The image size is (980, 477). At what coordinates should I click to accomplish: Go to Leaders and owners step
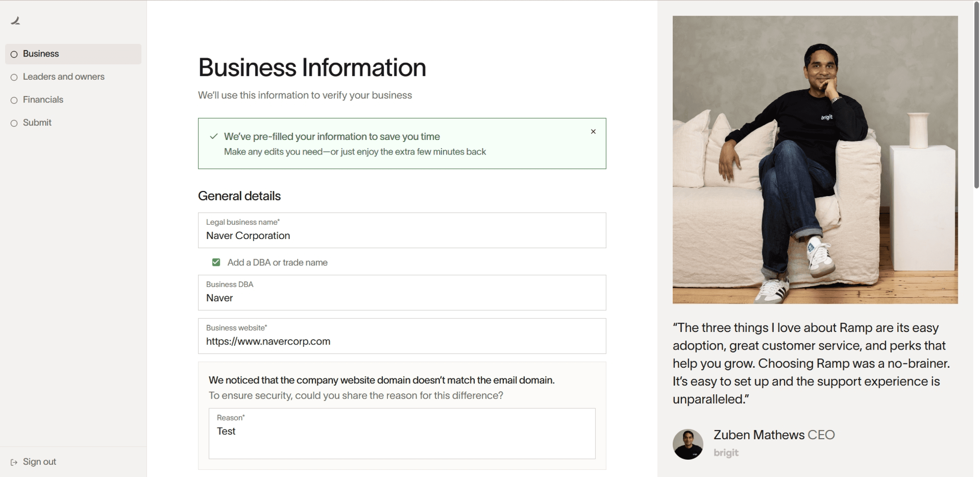coord(64,77)
